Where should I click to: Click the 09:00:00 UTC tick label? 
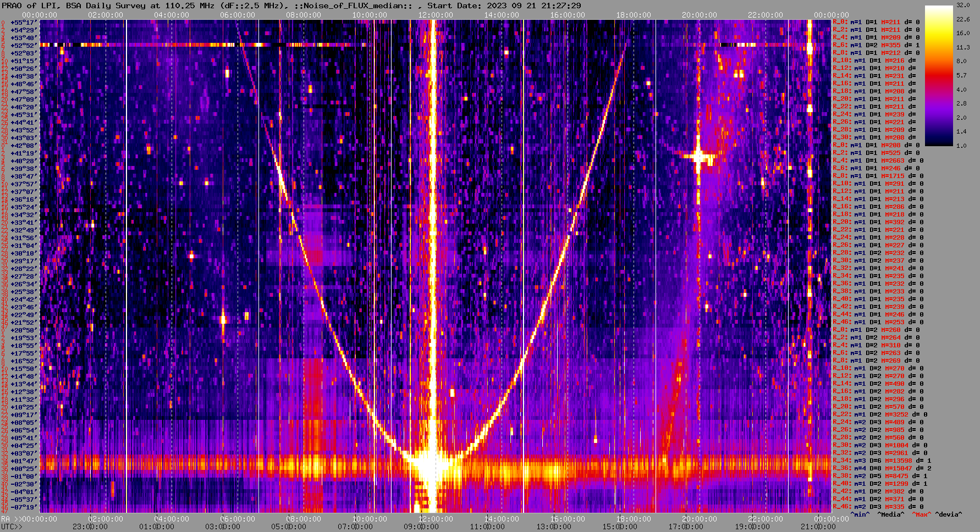421,527
